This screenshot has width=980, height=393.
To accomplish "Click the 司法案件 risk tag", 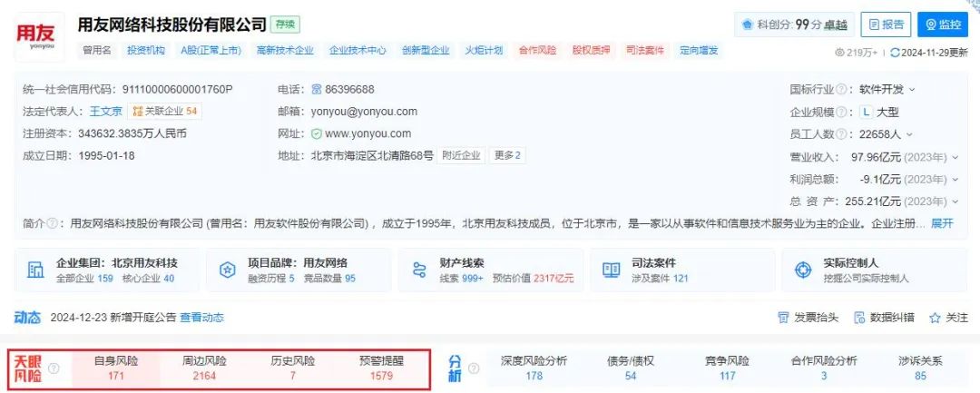I will tap(645, 51).
